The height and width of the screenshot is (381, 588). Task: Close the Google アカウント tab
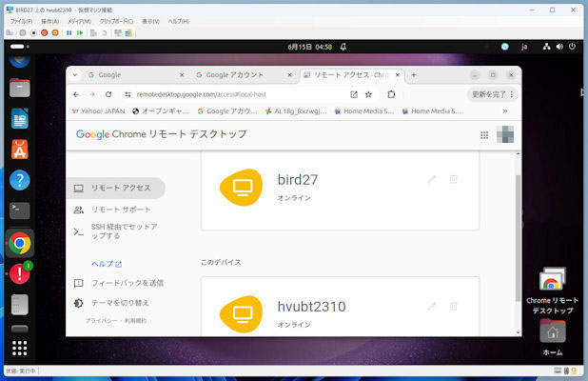289,75
